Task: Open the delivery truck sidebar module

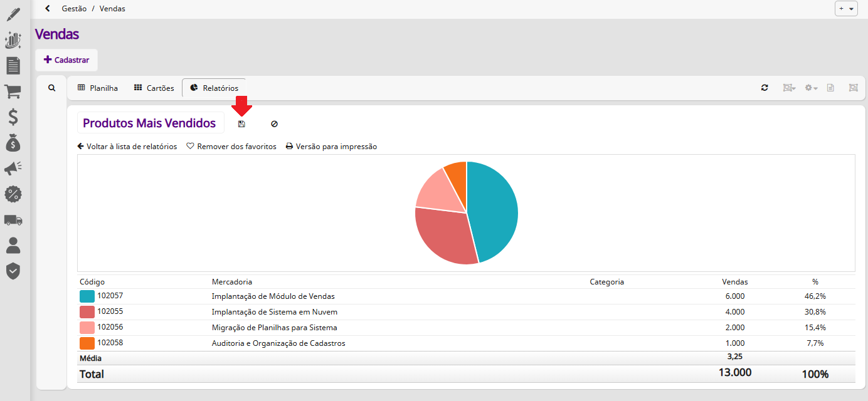Action: (13, 220)
